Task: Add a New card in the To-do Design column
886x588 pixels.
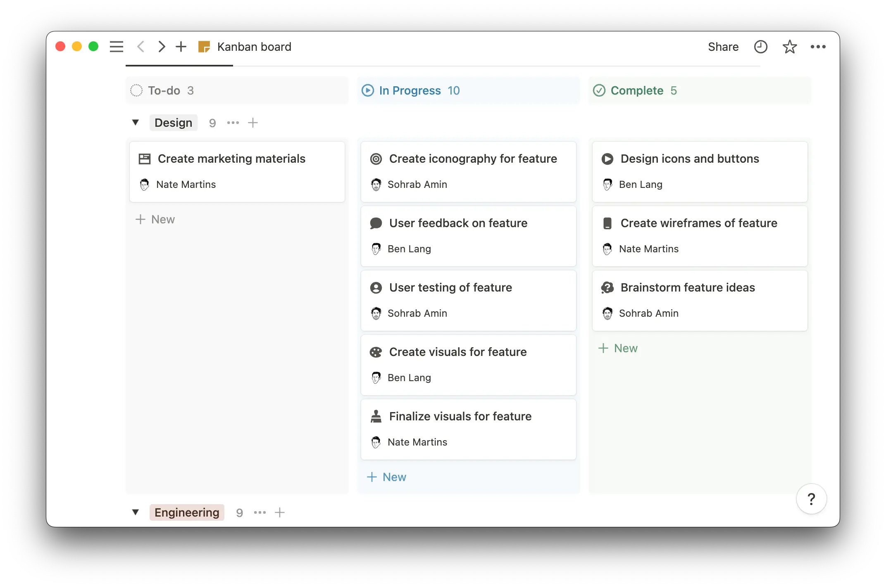Action: [x=155, y=219]
